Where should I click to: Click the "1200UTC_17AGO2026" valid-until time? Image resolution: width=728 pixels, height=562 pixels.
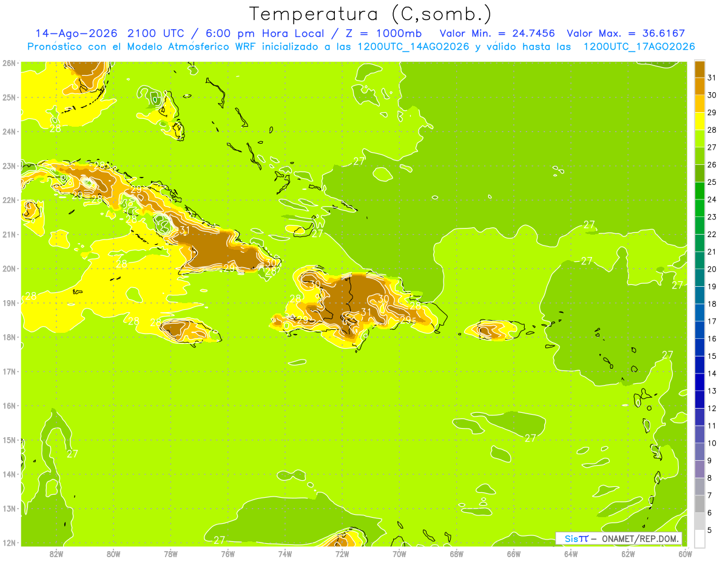click(639, 47)
